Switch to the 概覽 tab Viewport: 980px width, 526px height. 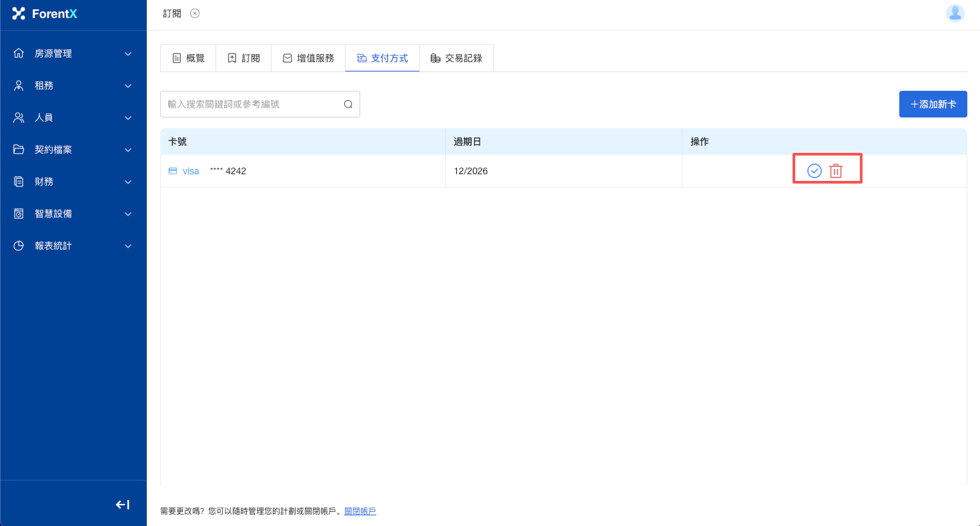[188, 58]
